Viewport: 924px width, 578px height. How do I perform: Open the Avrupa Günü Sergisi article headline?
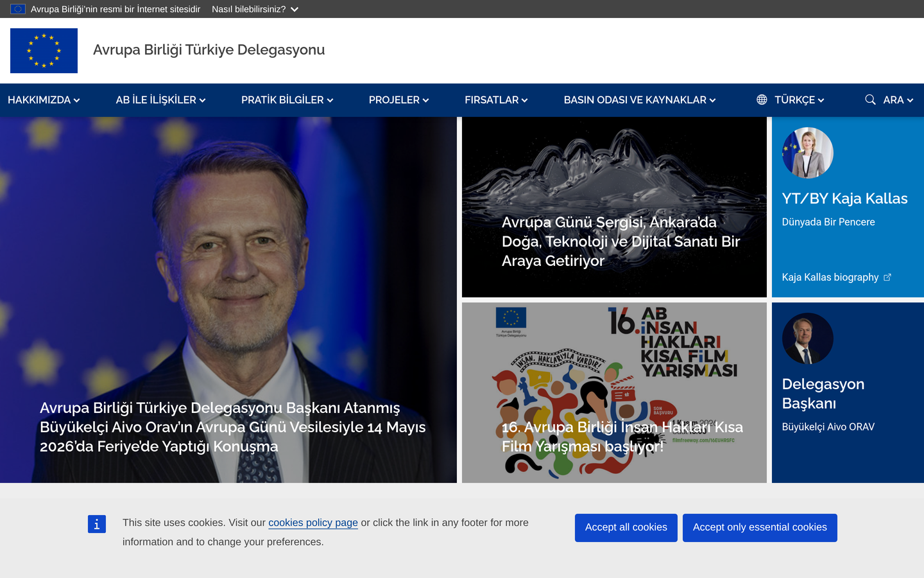pyautogui.click(x=621, y=241)
